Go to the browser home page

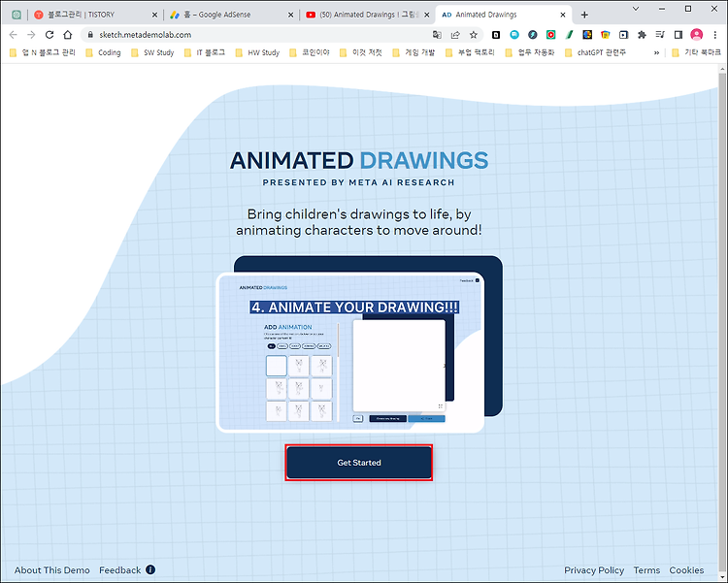pyautogui.click(x=68, y=35)
